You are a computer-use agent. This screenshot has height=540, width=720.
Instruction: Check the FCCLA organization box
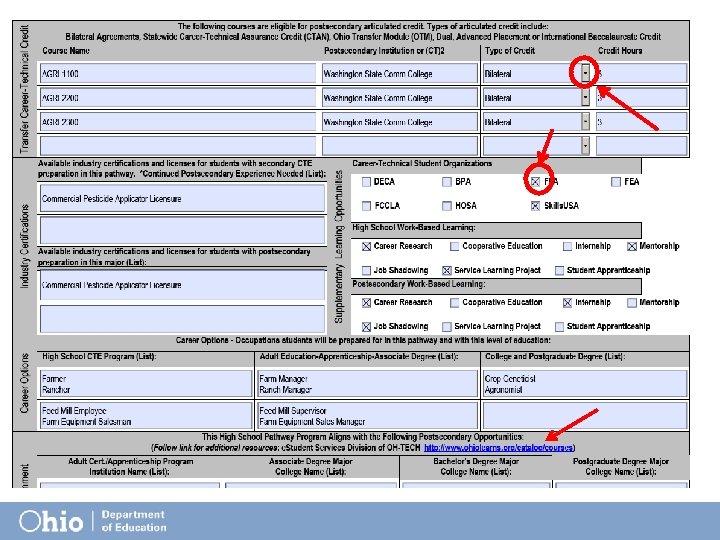tap(366, 206)
